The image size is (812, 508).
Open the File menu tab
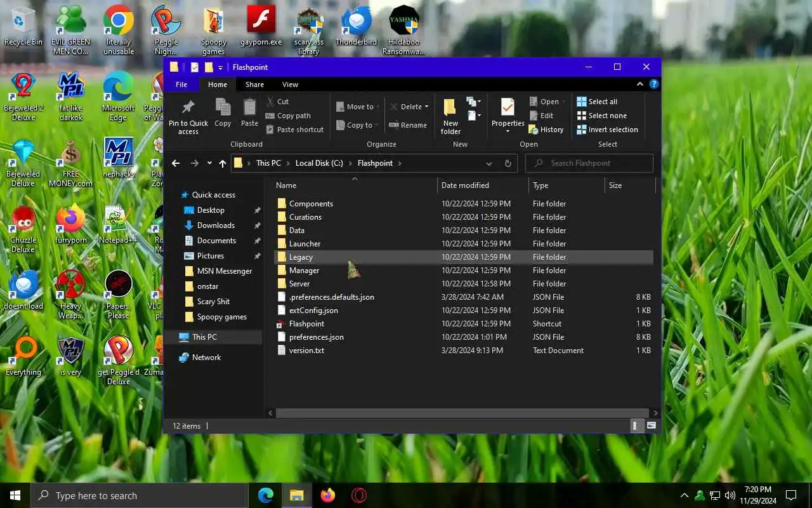pyautogui.click(x=181, y=84)
